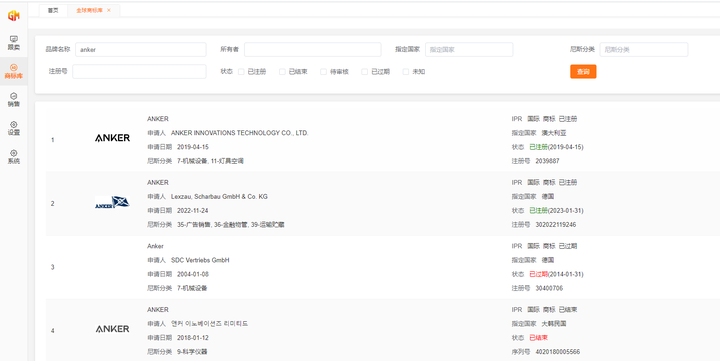The height and width of the screenshot is (361, 720).
Task: Select the 全球商标库 tab
Action: click(90, 10)
